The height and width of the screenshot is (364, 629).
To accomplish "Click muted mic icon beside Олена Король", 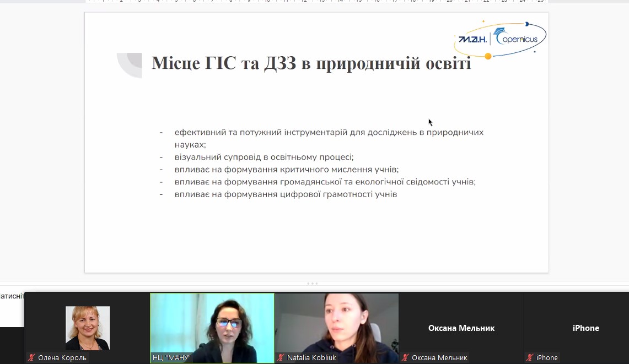I will (31, 358).
